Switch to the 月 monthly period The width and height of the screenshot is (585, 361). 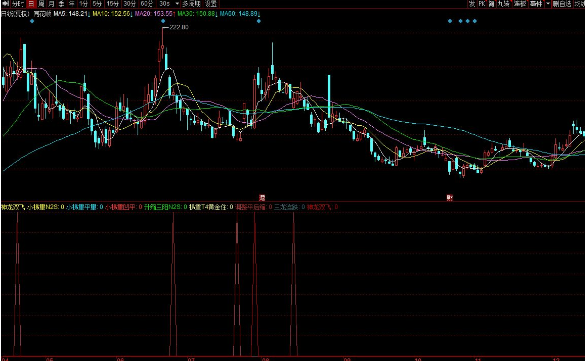tap(51, 4)
